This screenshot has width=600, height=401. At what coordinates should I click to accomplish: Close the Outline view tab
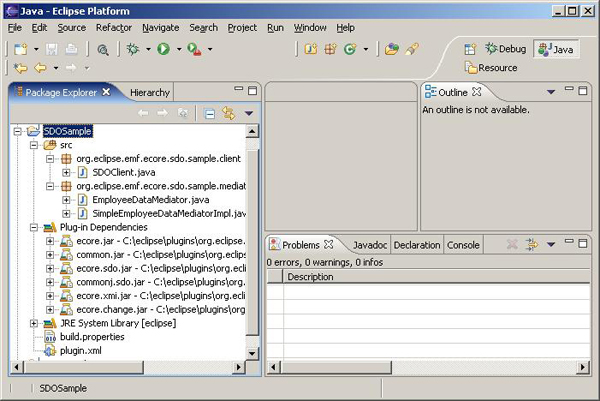coord(477,92)
